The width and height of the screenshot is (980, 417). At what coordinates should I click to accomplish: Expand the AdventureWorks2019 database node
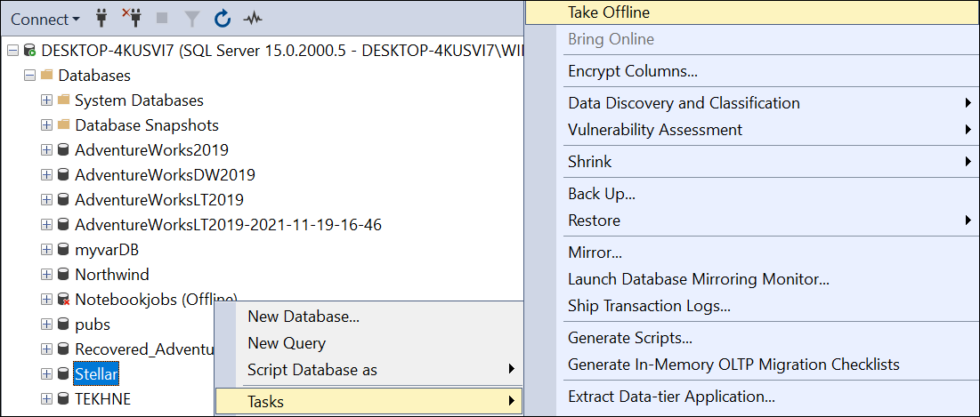tap(47, 150)
